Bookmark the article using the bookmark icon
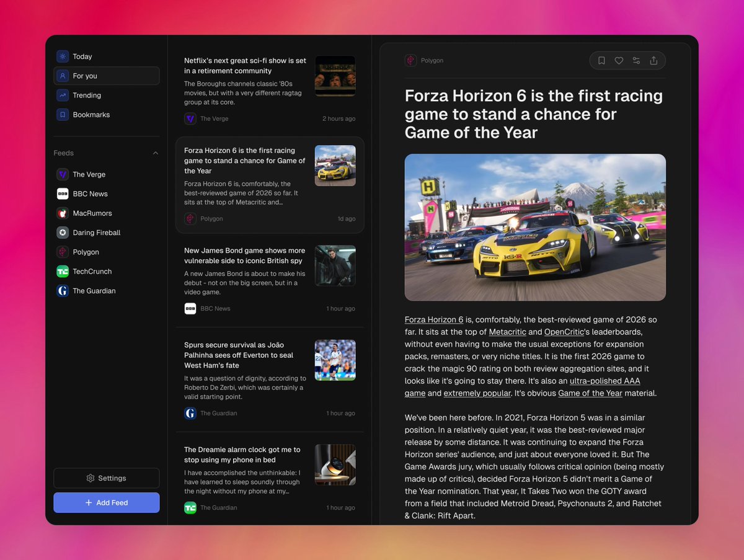The width and height of the screenshot is (744, 560). coord(601,60)
